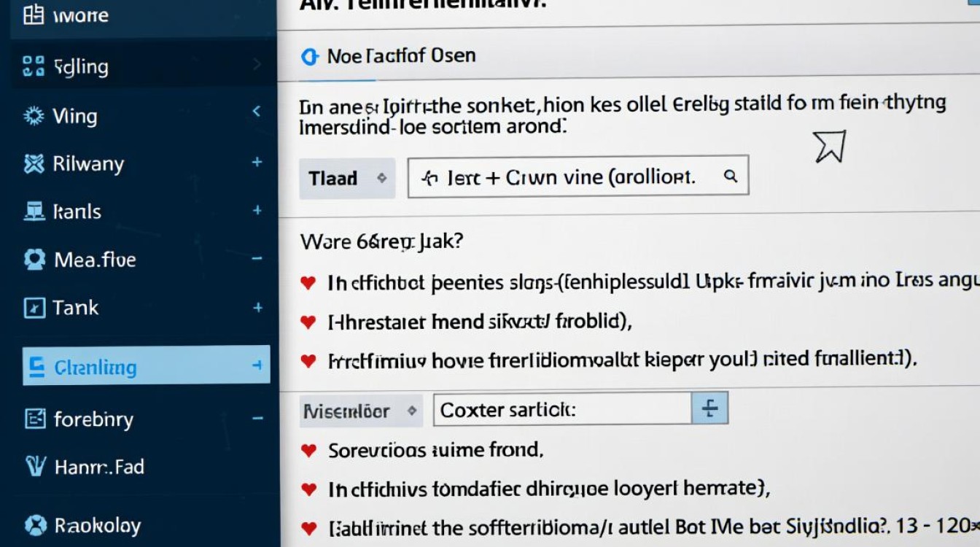Click the heart bullet beside 'Sorevcioas iuime frond'
The height and width of the screenshot is (547, 980).
[x=308, y=451]
